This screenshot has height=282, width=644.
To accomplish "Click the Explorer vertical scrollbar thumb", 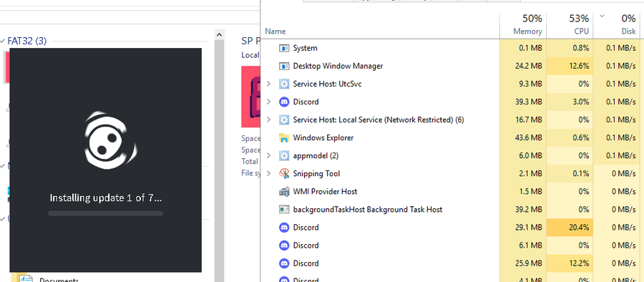I will click(220, 161).
